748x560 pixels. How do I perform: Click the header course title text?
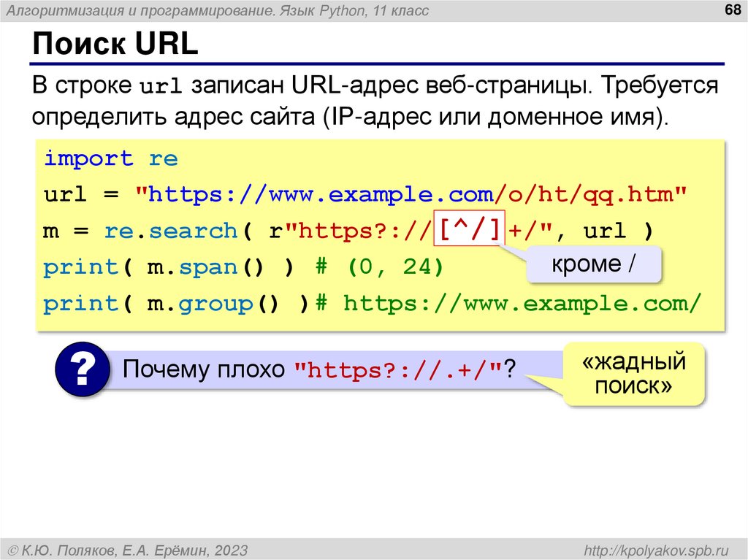click(217, 10)
